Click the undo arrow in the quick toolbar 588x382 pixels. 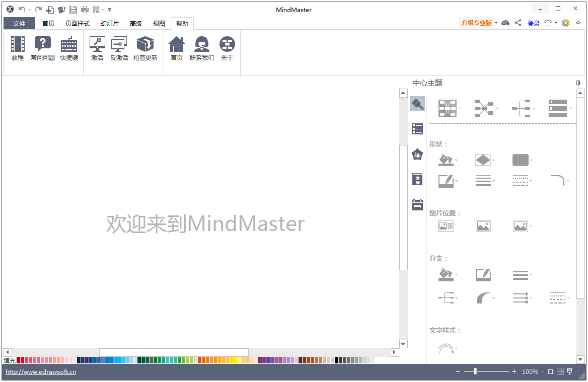[x=22, y=10]
